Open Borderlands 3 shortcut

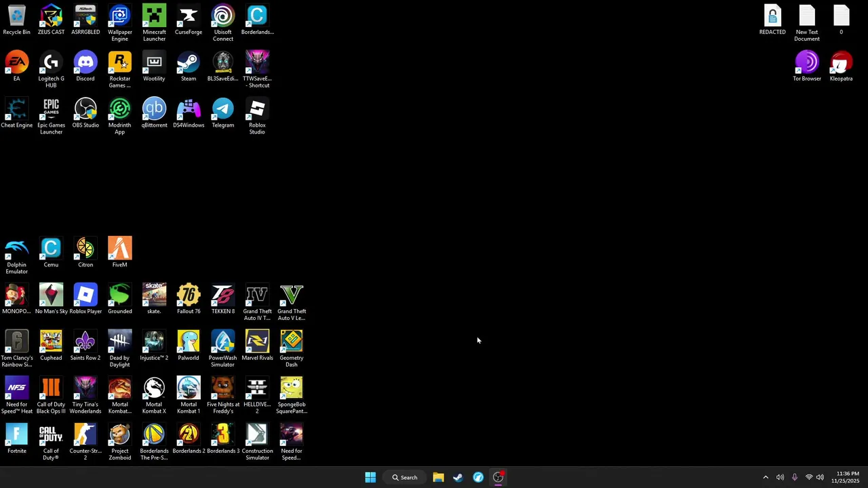pos(223,439)
